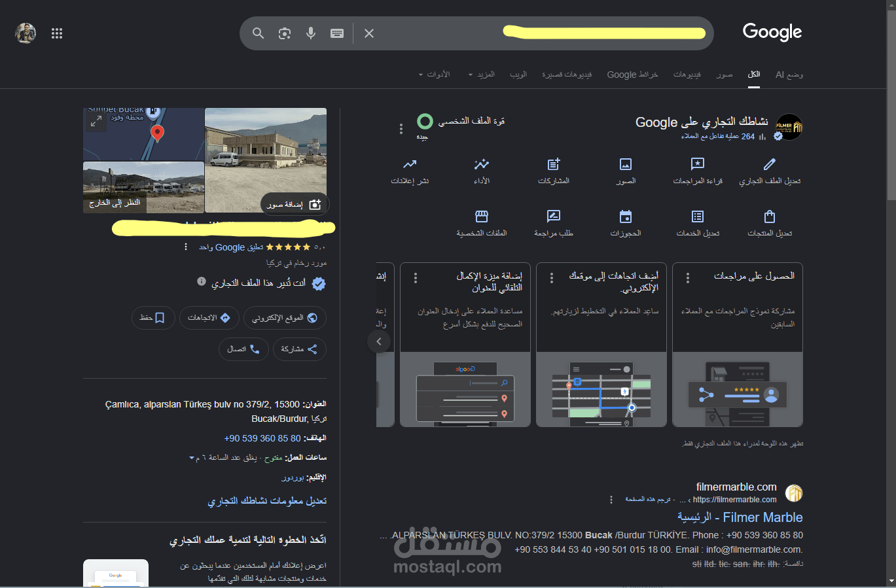Open تعديل الملف التجاري pencil icon
The width and height of the screenshot is (896, 588).
tap(770, 164)
